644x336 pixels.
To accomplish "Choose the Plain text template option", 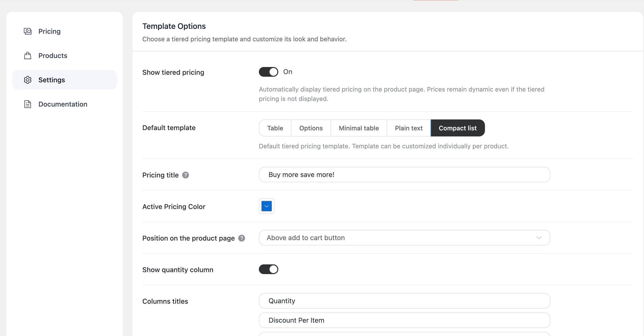I will tap(408, 128).
